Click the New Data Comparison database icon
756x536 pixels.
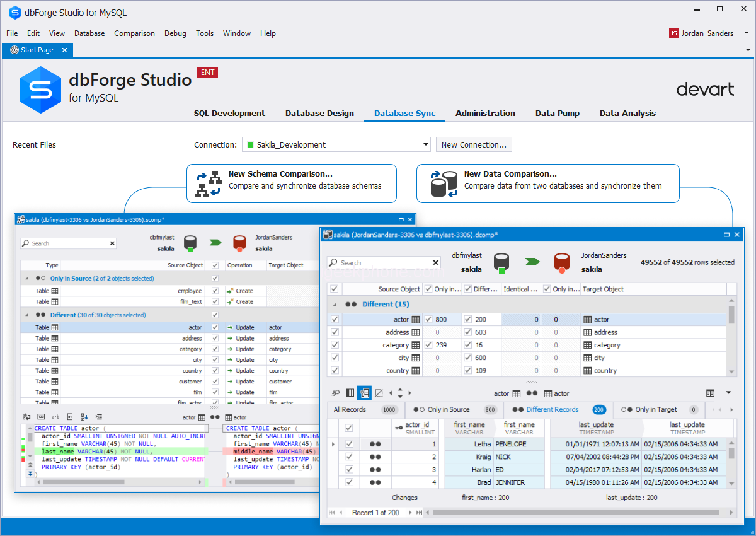(444, 184)
